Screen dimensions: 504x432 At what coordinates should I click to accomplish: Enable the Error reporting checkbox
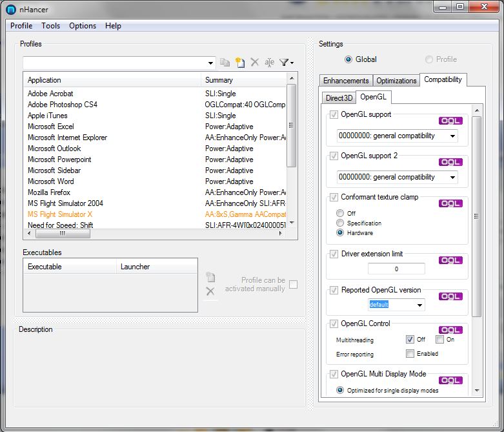[410, 353]
